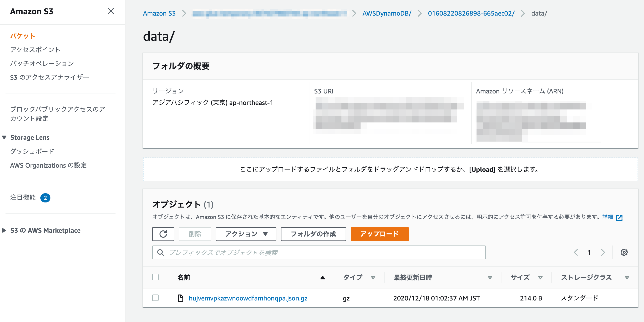Open the アクション dropdown menu
644x322 pixels.
[x=246, y=234]
